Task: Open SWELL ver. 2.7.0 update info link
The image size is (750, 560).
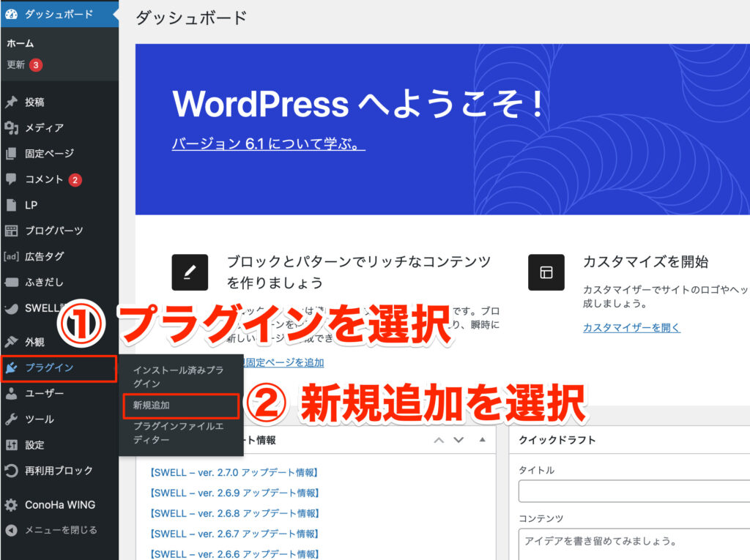Action: click(x=234, y=472)
